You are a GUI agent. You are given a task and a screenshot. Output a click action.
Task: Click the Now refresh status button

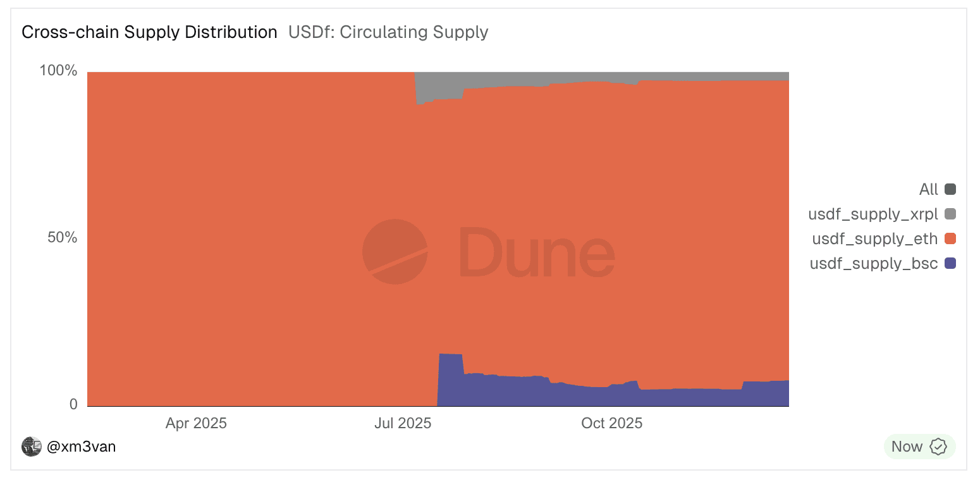907,447
